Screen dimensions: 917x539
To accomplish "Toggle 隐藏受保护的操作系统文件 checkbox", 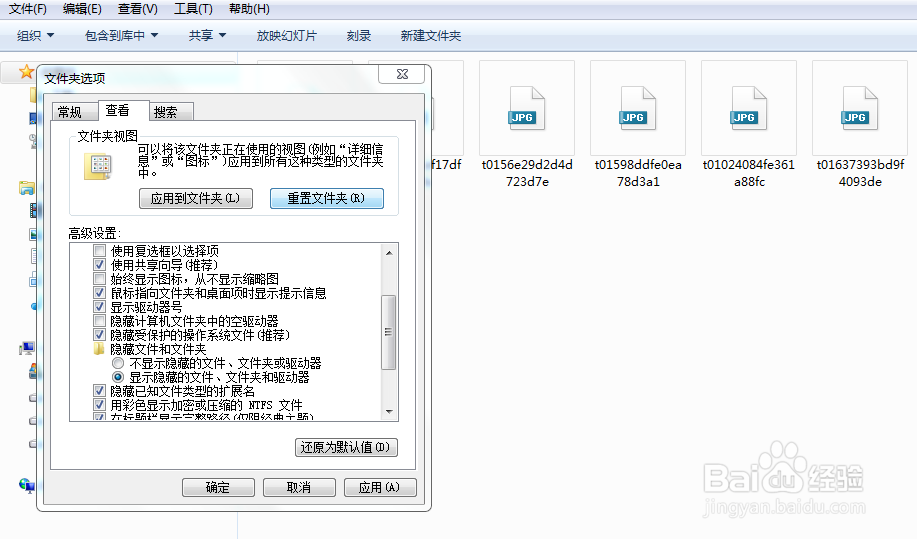I will [99, 335].
